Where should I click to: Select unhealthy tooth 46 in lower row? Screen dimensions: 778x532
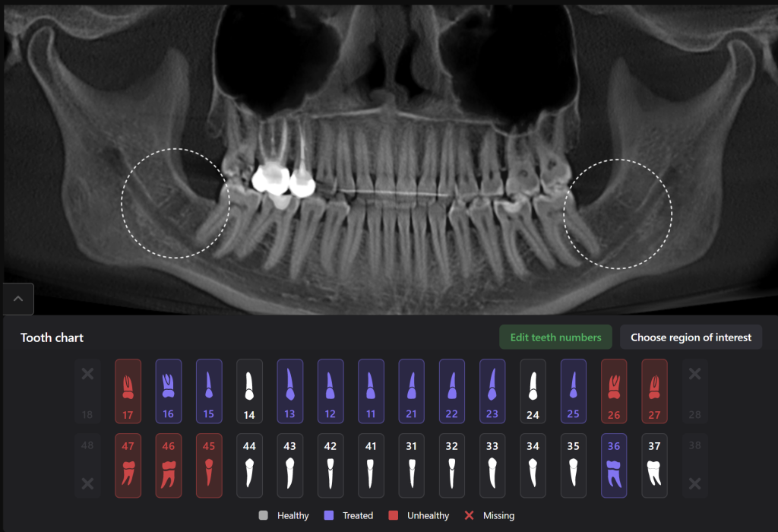(168, 464)
